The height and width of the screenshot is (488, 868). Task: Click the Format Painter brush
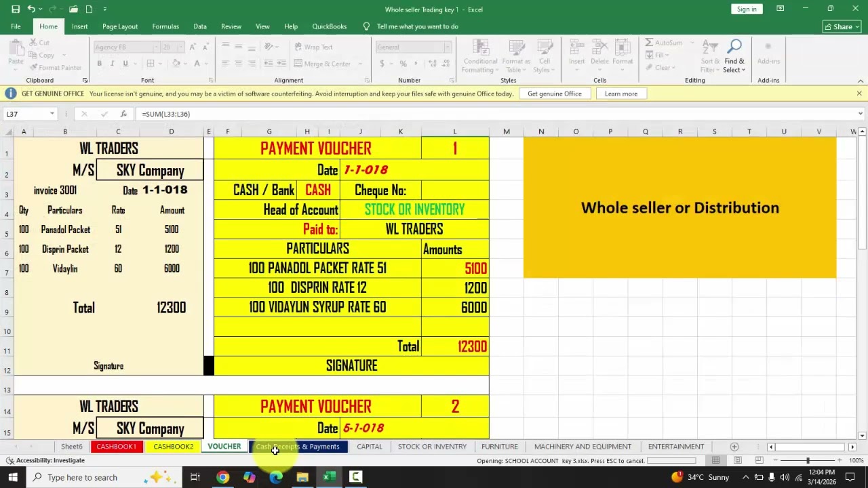click(56, 68)
